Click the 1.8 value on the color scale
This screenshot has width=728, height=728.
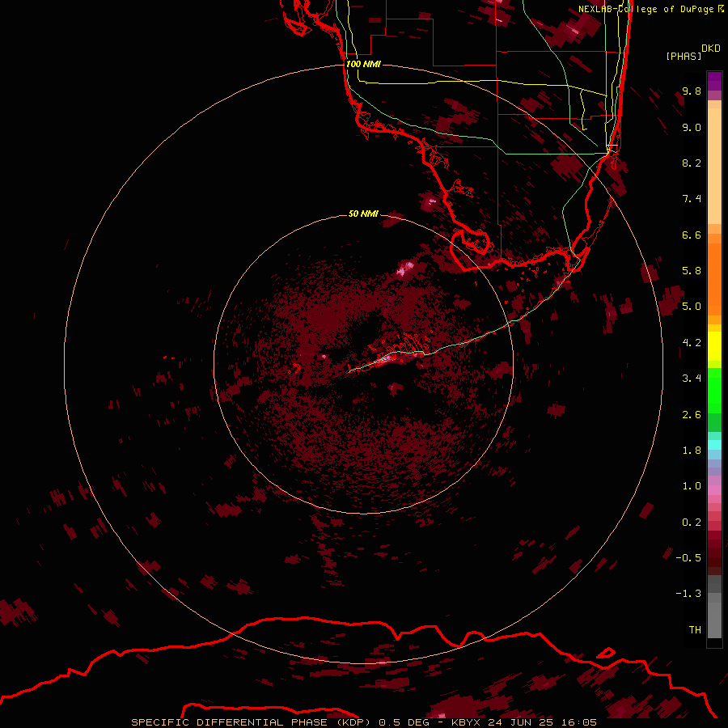click(692, 451)
